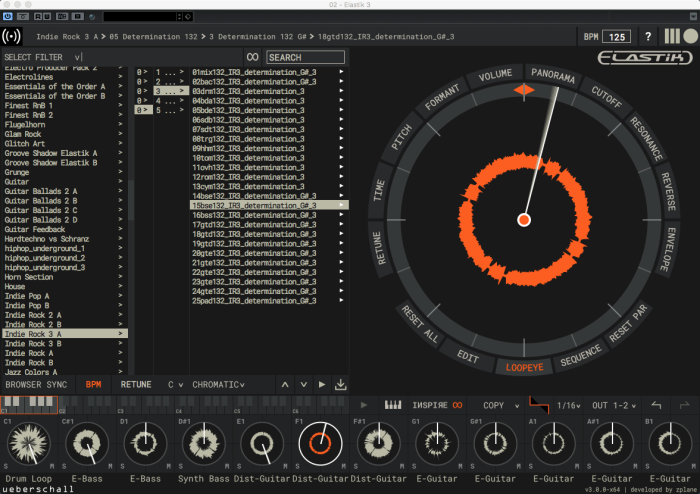This screenshot has height=494, width=700.
Task: Toggle RETUNE browser sync
Action: [136, 385]
